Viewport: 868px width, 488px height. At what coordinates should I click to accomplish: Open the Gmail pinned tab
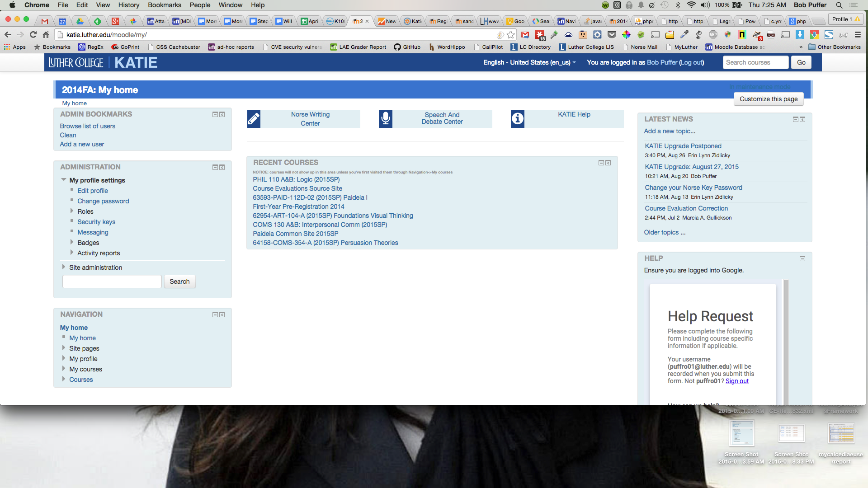point(44,21)
